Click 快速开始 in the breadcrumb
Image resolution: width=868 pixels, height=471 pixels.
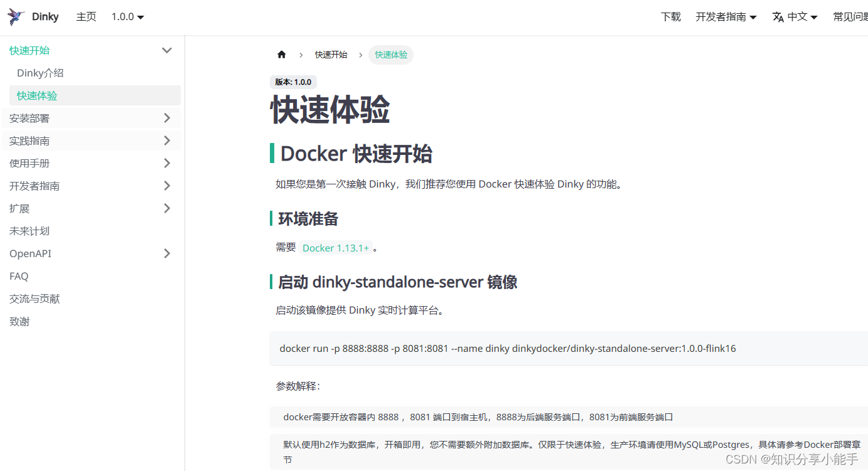pyautogui.click(x=331, y=55)
